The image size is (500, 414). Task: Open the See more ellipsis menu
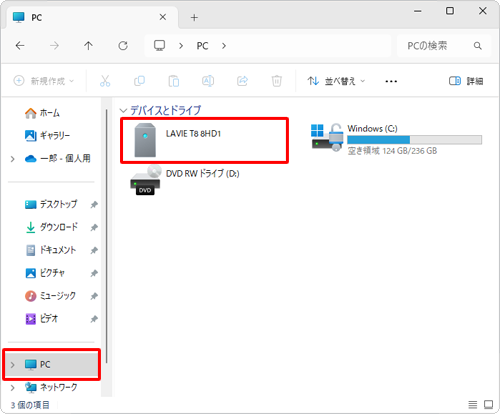click(x=391, y=81)
